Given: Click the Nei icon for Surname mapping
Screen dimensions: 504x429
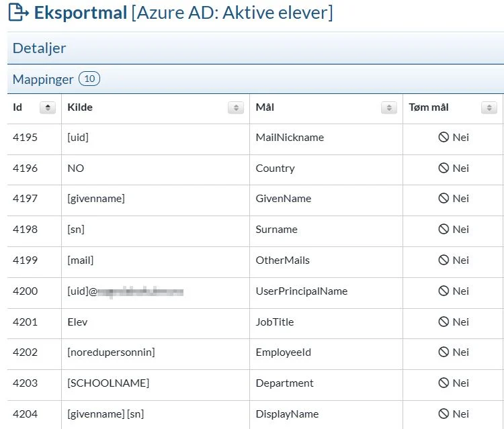Looking at the screenshot, I should [x=444, y=230].
